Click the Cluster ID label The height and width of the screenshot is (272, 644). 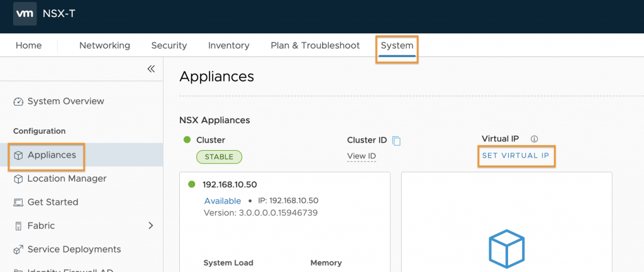367,140
